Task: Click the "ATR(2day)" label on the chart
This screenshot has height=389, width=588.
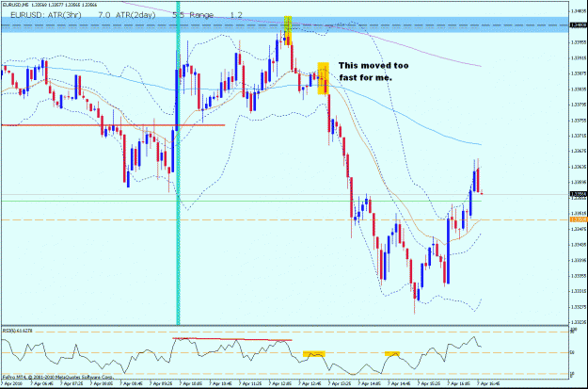Action: coord(136,15)
